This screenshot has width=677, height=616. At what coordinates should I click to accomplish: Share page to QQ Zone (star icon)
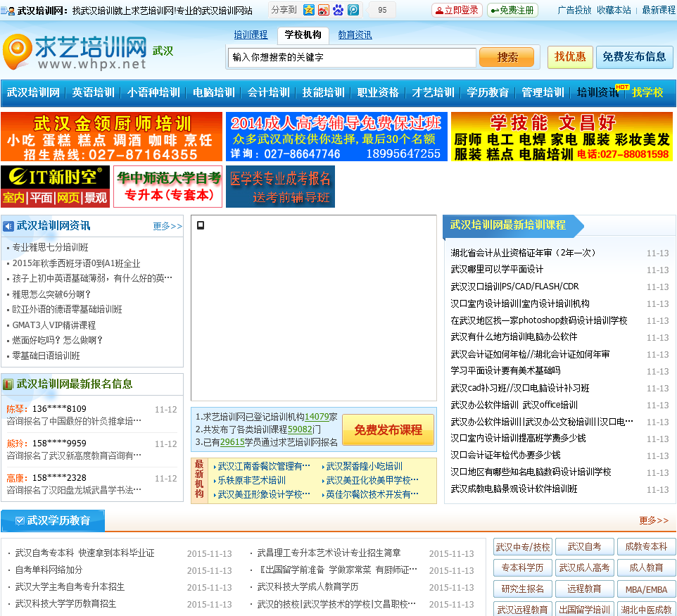[309, 10]
